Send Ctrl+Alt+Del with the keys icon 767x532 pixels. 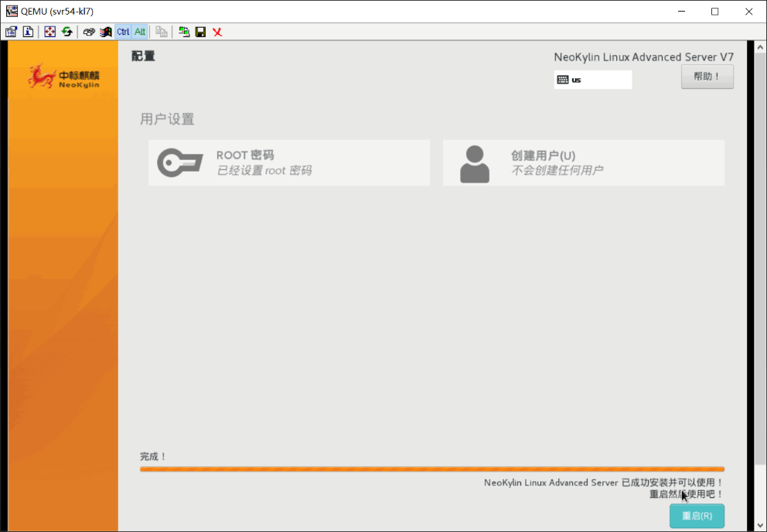[89, 32]
